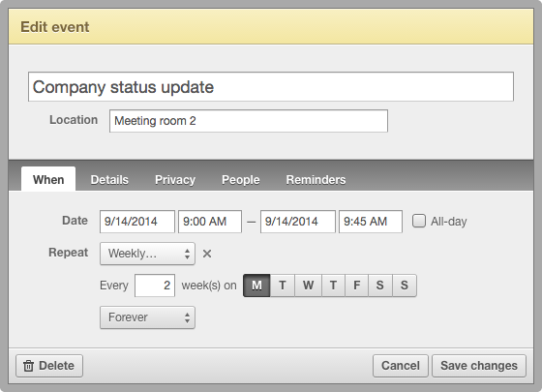
Task: Clear the repeat setting with the X icon
Action: [207, 254]
